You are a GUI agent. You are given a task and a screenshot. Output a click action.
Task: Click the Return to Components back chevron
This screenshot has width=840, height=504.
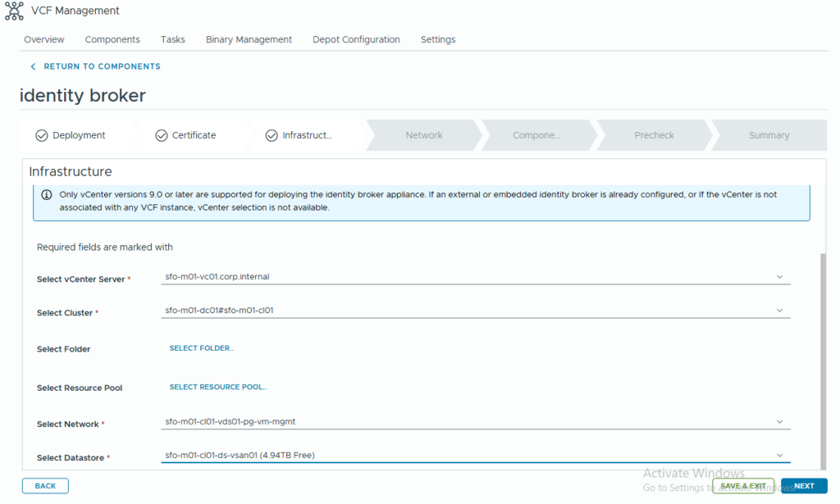[x=33, y=66]
